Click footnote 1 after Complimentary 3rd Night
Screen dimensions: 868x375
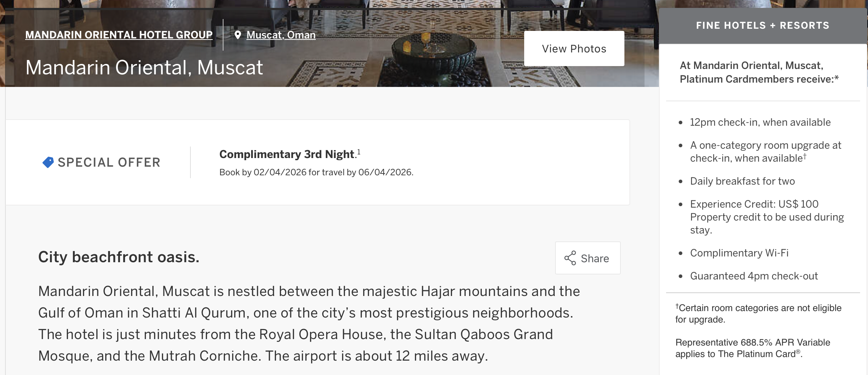[x=359, y=152]
